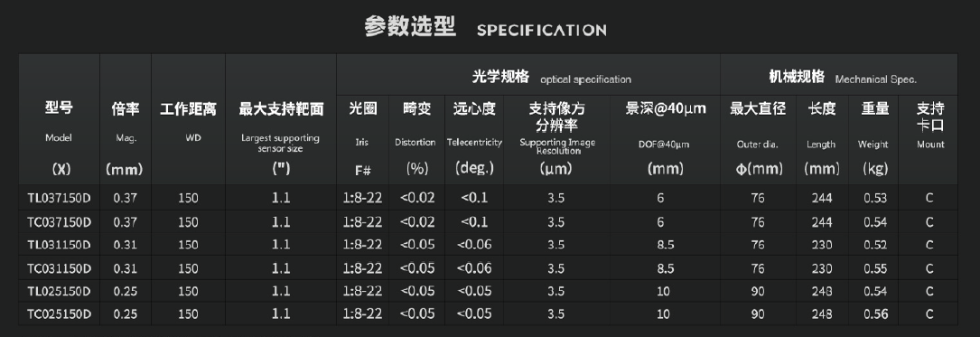Select the TC025150D model cell

click(x=60, y=314)
